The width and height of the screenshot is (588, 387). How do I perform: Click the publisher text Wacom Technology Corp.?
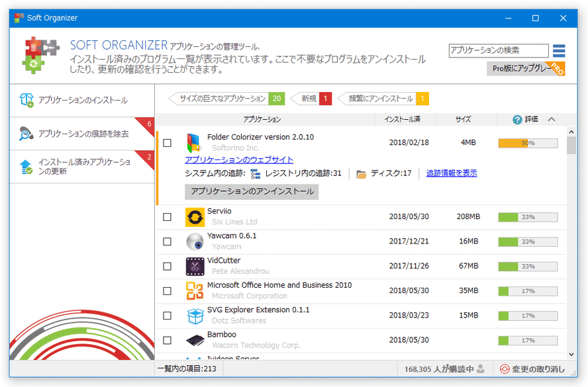[256, 345]
